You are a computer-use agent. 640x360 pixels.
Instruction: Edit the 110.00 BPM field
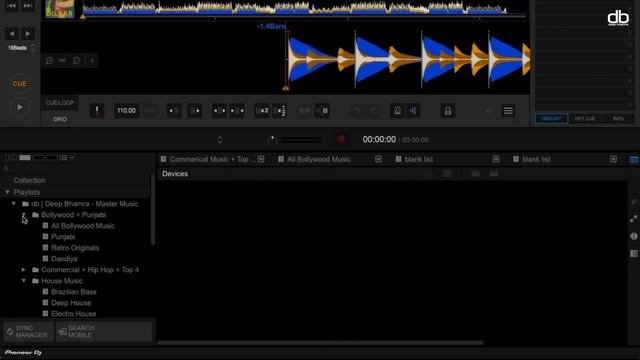pyautogui.click(x=127, y=111)
